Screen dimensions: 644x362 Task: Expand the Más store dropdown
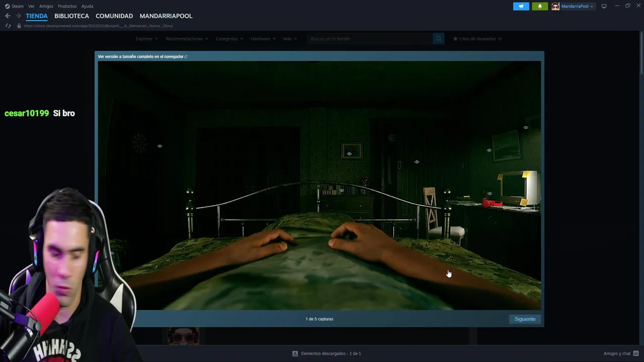coord(290,39)
